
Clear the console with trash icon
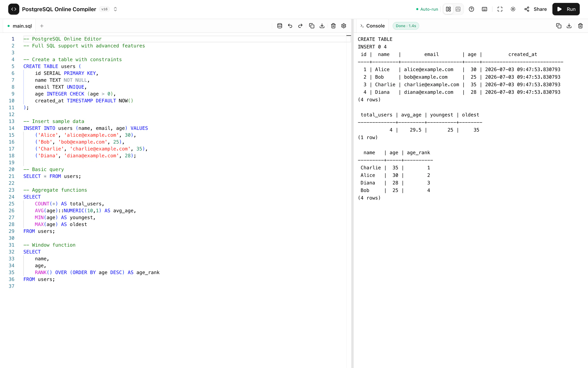click(580, 26)
